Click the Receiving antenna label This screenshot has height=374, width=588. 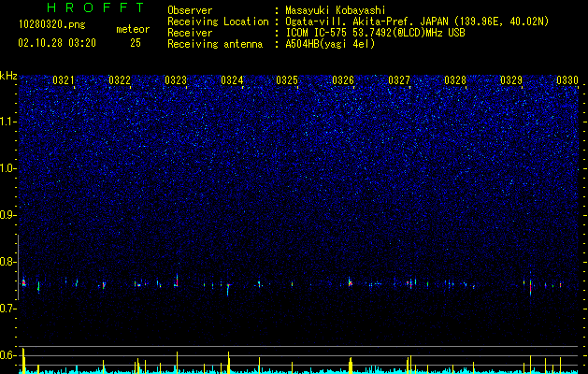[215, 44]
